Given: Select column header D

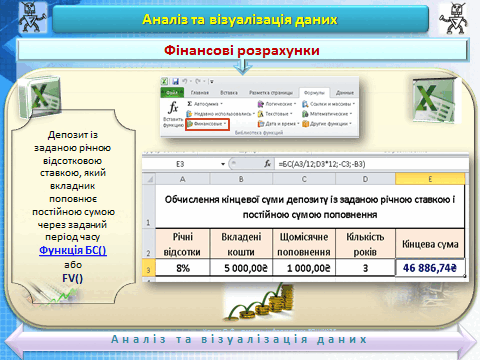Looking at the screenshot, I should [x=365, y=179].
